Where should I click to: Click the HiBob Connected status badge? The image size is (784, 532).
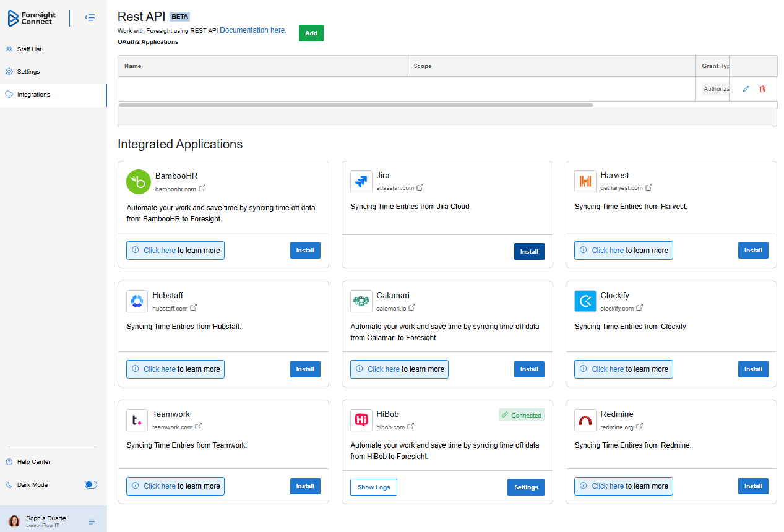(522, 415)
